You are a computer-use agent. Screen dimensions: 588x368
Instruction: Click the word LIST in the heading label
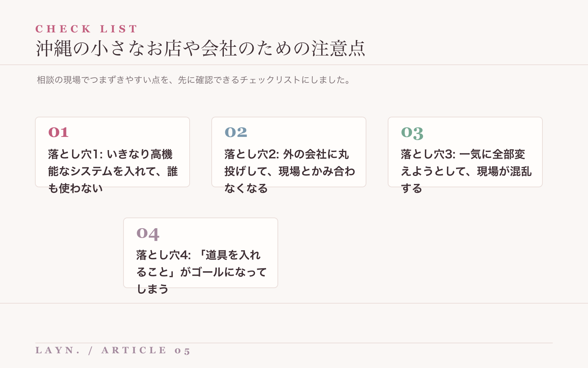pos(119,29)
